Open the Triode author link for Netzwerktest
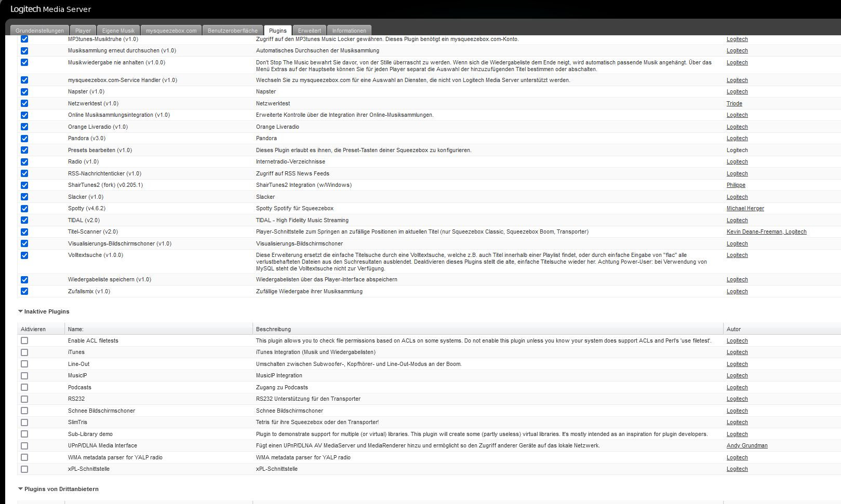841x504 pixels. pos(734,103)
